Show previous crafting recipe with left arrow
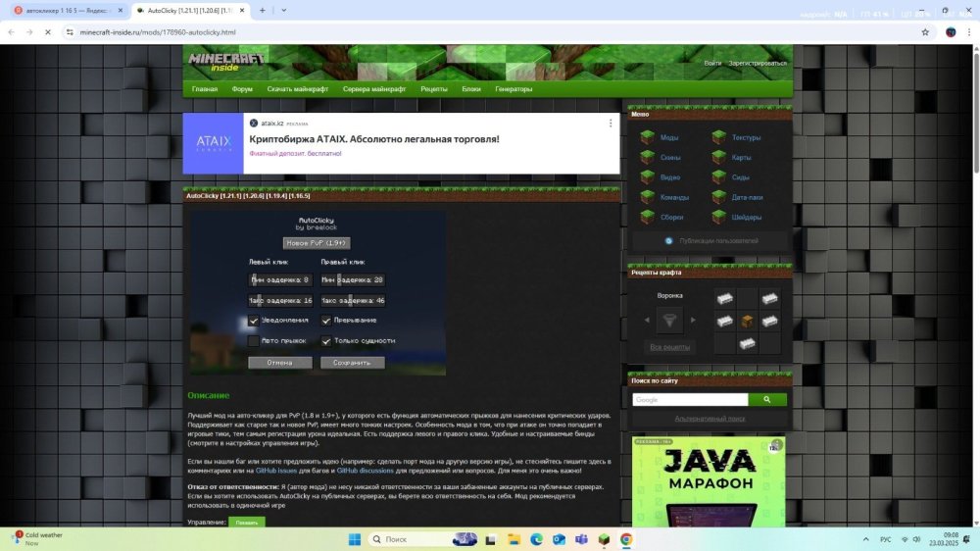Image resolution: width=980 pixels, height=551 pixels. click(x=647, y=321)
